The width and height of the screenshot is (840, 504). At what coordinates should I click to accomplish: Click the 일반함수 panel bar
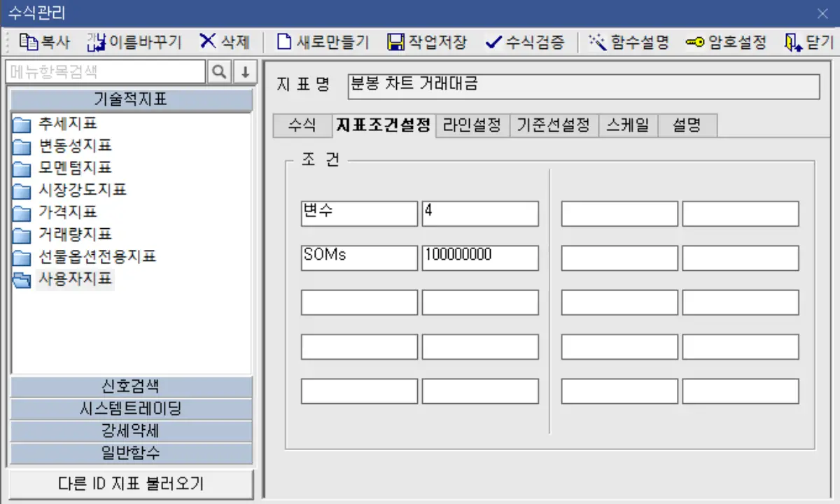[x=130, y=454]
